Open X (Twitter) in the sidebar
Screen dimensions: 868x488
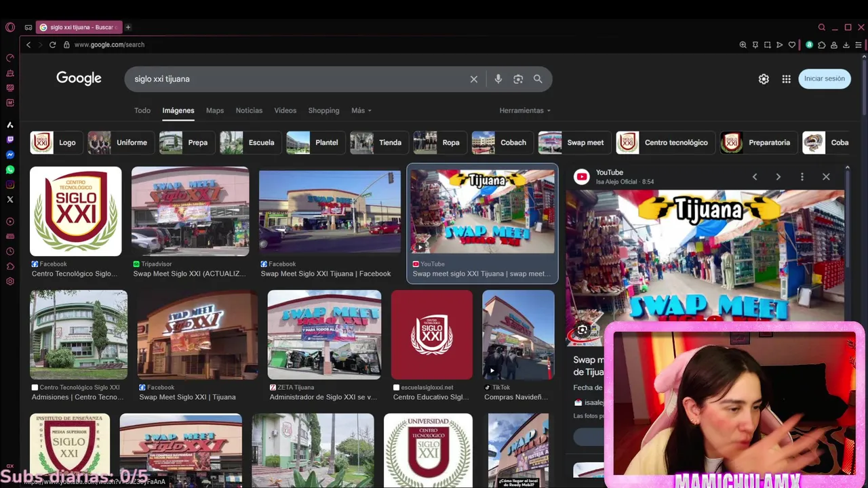click(x=9, y=199)
